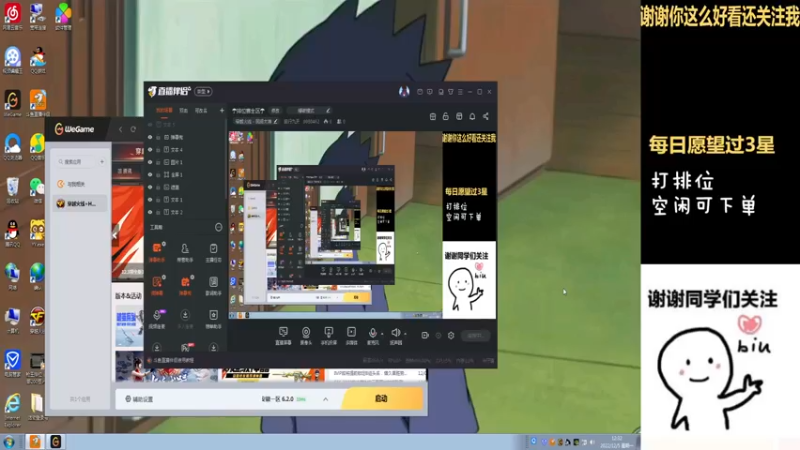This screenshot has width=800, height=450.
Task: Toggle visibility of the 图片 1 layer
Action: [x=150, y=162]
